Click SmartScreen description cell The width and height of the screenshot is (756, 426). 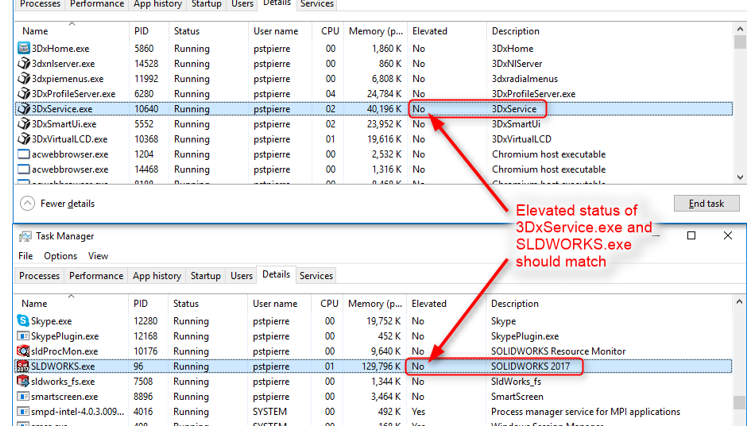tap(517, 397)
